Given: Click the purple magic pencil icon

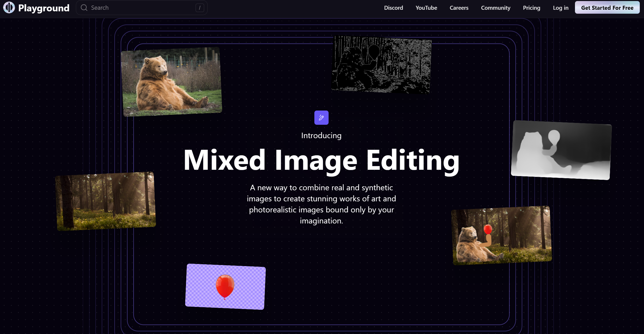Looking at the screenshot, I should (321, 118).
